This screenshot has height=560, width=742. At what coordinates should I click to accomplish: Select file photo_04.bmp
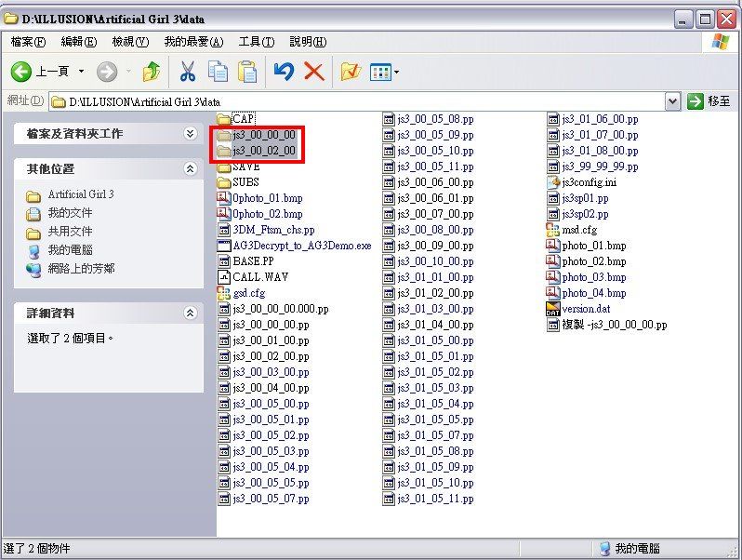594,294
